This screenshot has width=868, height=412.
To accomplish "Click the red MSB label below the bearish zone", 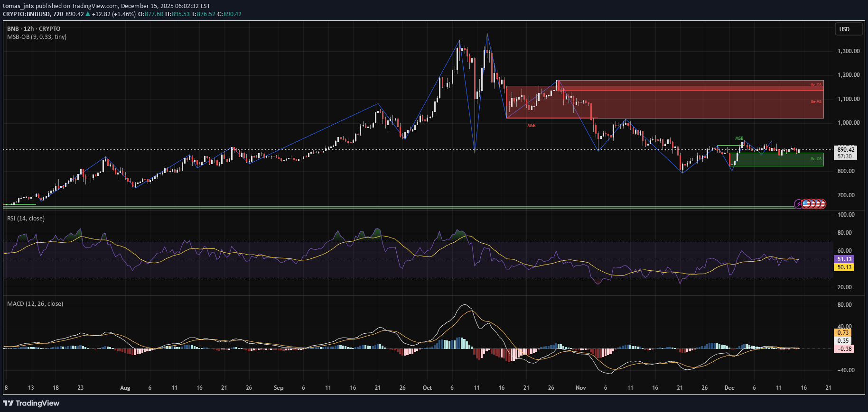I will [x=531, y=126].
